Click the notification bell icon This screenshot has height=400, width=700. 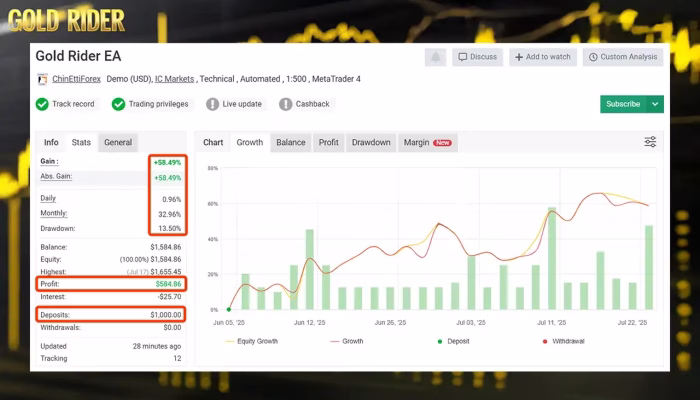(435, 57)
